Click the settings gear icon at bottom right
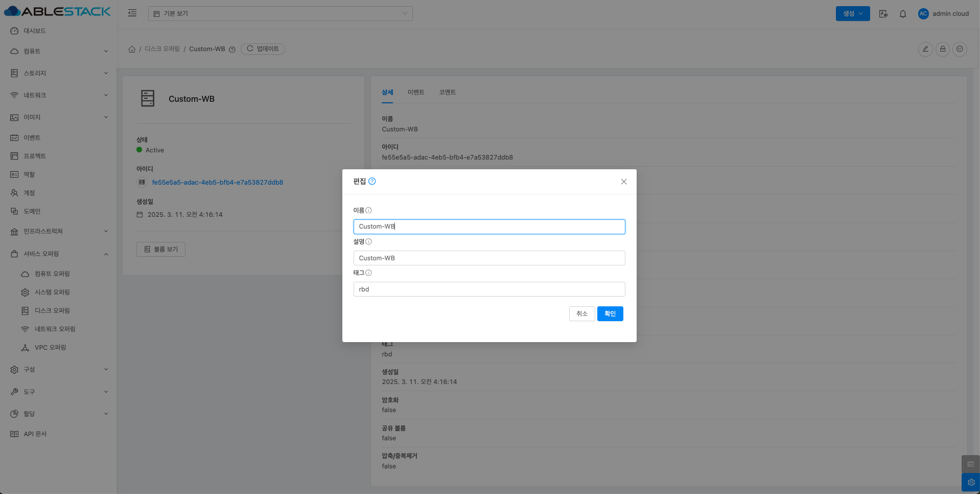 click(x=971, y=482)
